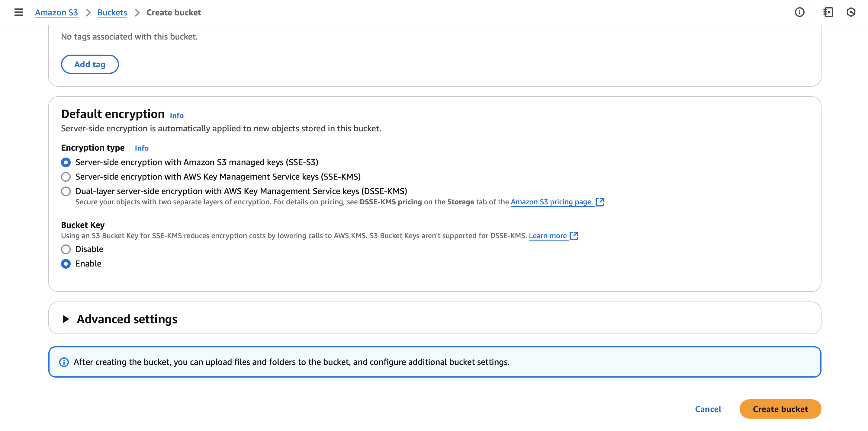Screen dimensions: 868x431
Task: Click the 'After creating the bucket' notice text
Action: point(291,362)
